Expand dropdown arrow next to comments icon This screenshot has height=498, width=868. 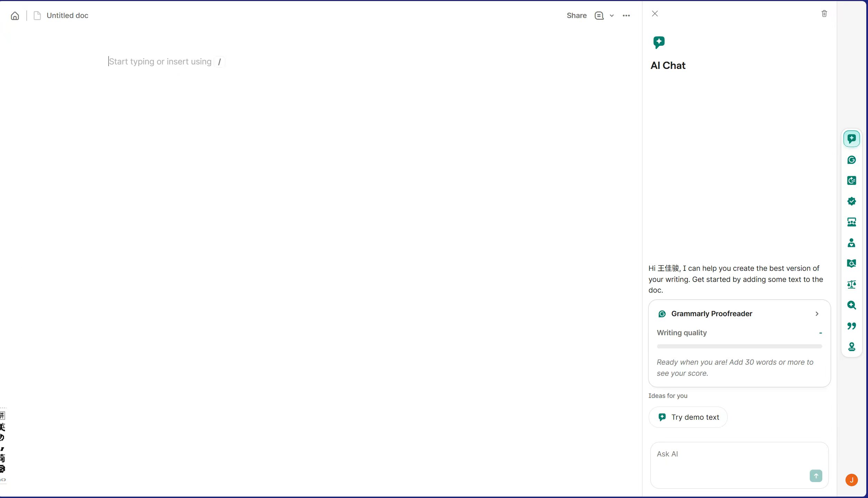[x=612, y=16]
